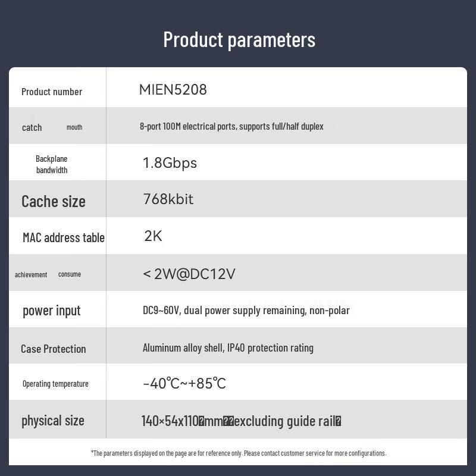This screenshot has width=476, height=476.
Task: Click the Backplane bandwidth label
Action: (52, 164)
